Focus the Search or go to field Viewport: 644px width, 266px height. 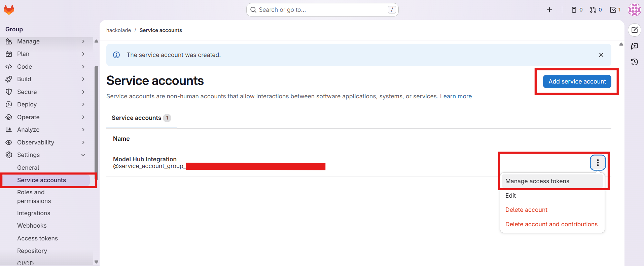(322, 10)
